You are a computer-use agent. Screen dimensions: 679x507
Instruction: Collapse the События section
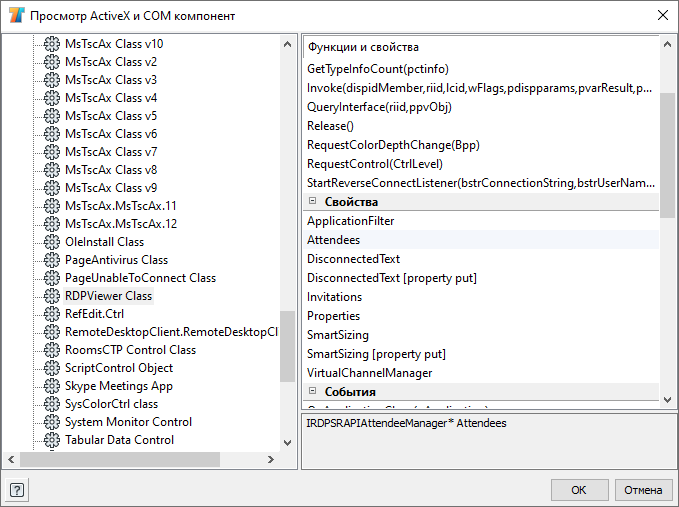(313, 391)
